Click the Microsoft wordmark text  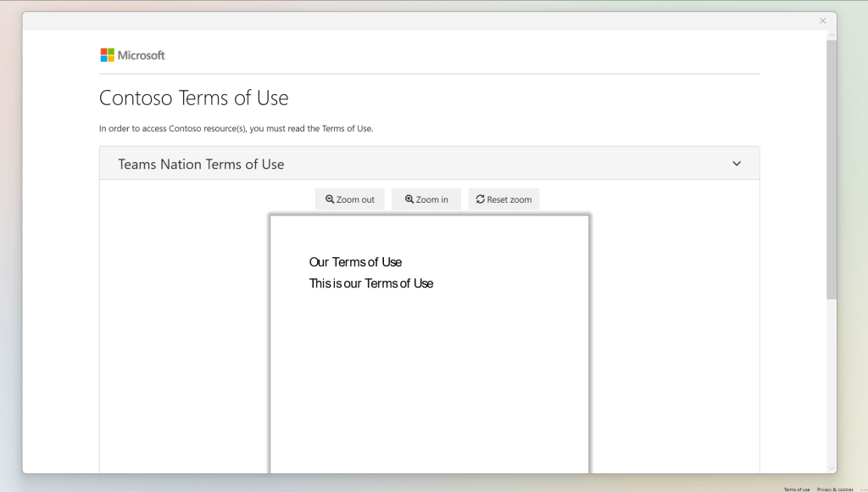(141, 55)
